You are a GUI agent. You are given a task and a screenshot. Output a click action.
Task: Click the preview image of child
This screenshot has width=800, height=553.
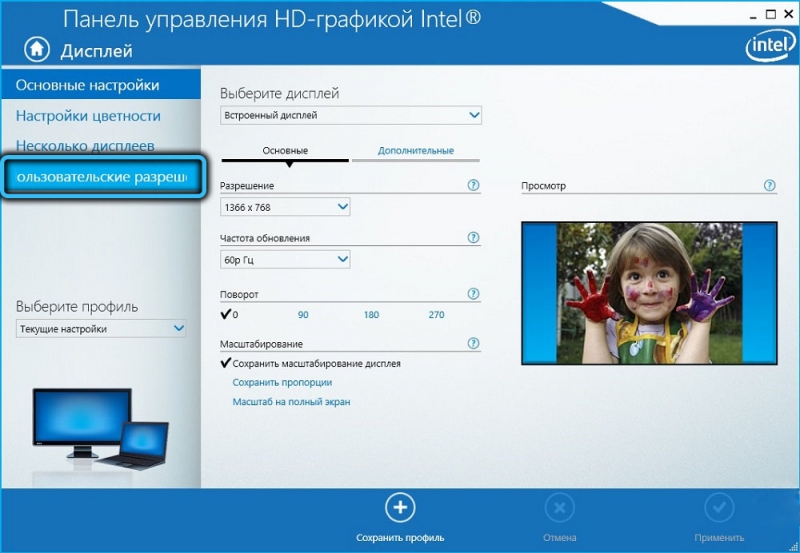(x=649, y=293)
